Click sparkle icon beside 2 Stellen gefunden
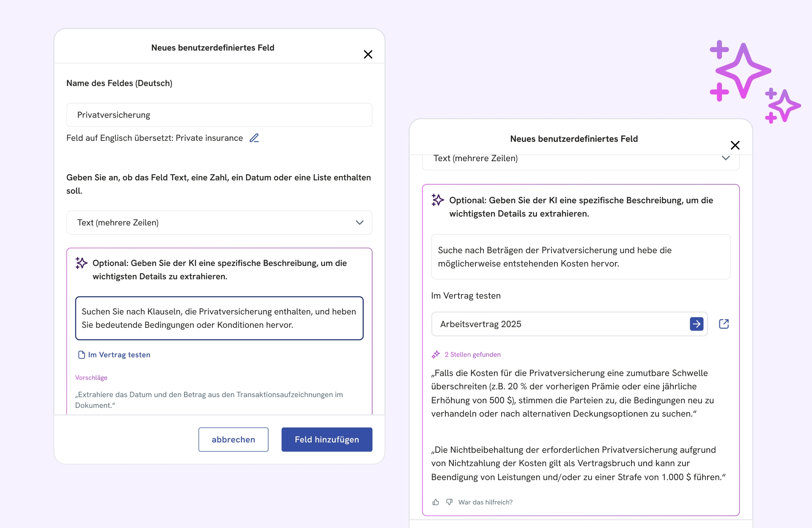This screenshot has width=812, height=528. (x=436, y=355)
